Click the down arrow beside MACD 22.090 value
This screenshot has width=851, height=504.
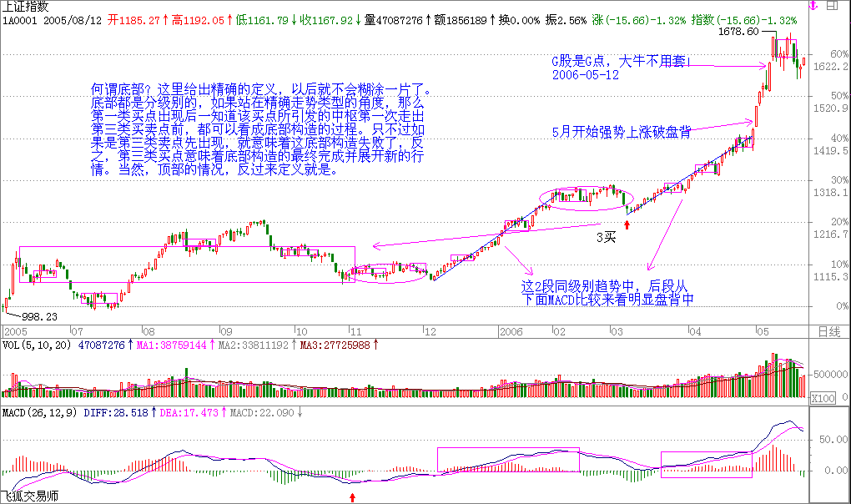pos(300,412)
